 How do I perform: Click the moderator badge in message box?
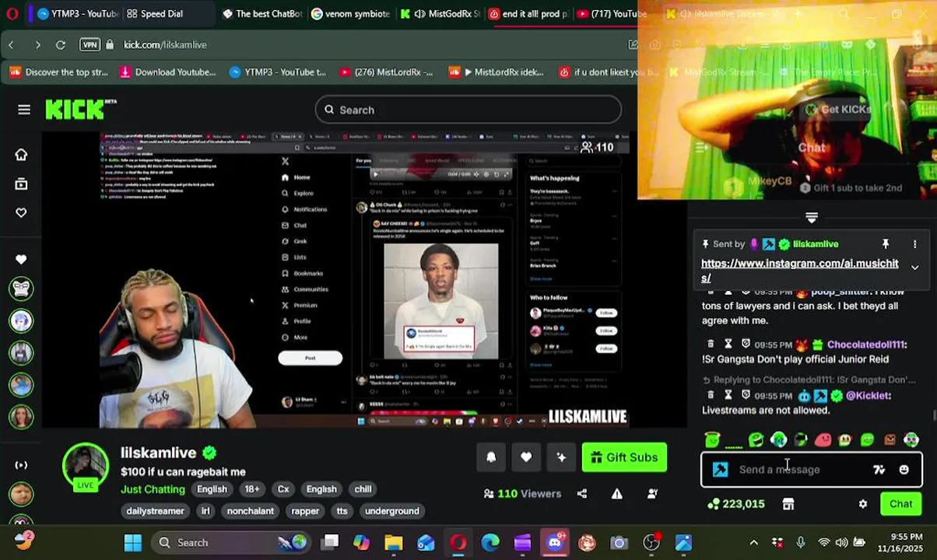721,470
